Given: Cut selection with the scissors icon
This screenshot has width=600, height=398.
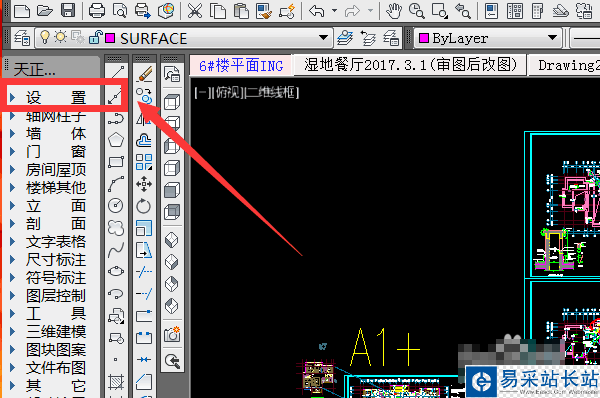Looking at the screenshot, I should [x=195, y=11].
